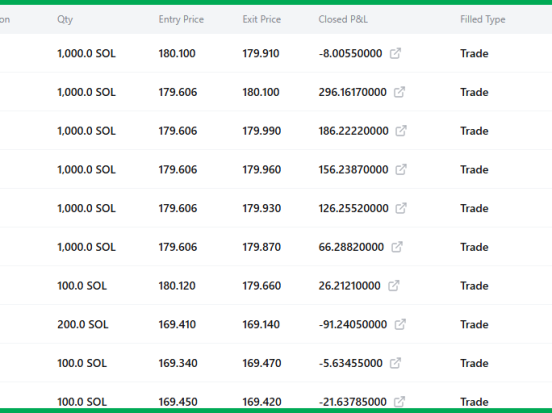The image size is (552, 413).
Task: Click exit price 180.100 in second row
Action: pyautogui.click(x=261, y=92)
